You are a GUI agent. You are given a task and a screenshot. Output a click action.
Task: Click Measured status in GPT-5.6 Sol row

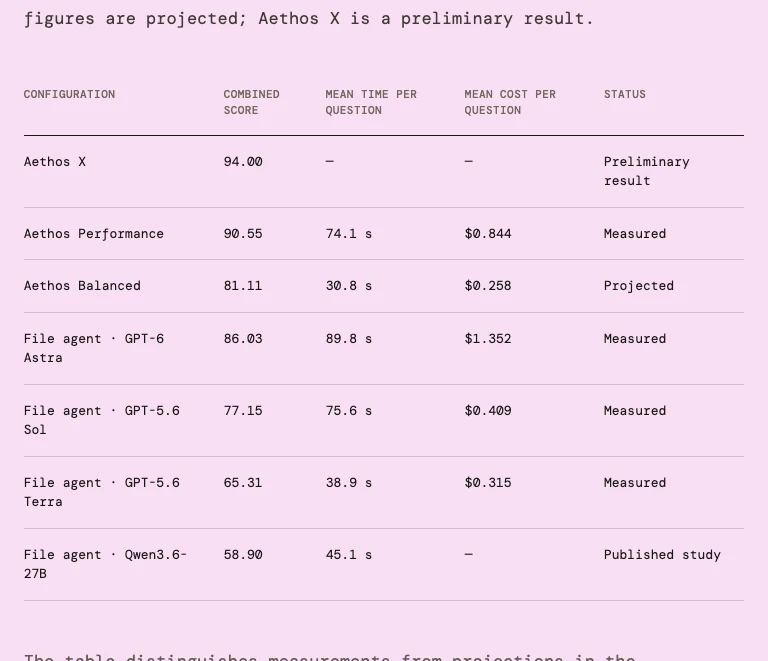point(635,411)
